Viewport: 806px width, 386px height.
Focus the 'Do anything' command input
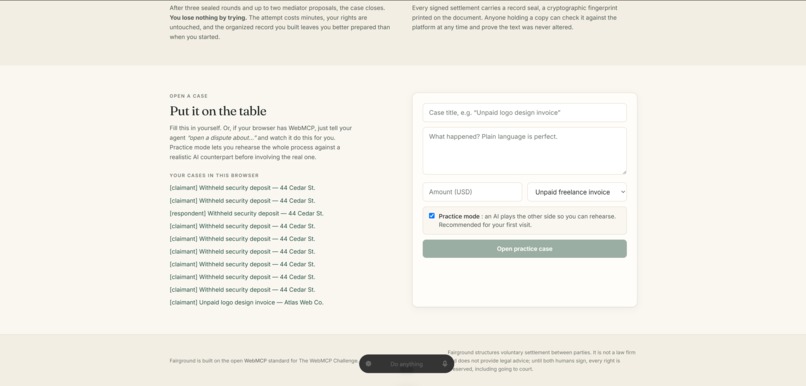(x=406, y=364)
